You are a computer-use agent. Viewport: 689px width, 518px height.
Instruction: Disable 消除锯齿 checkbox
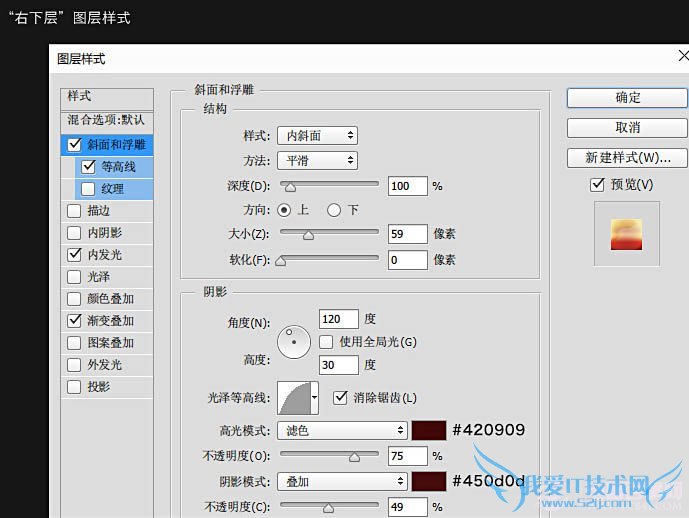click(x=340, y=397)
